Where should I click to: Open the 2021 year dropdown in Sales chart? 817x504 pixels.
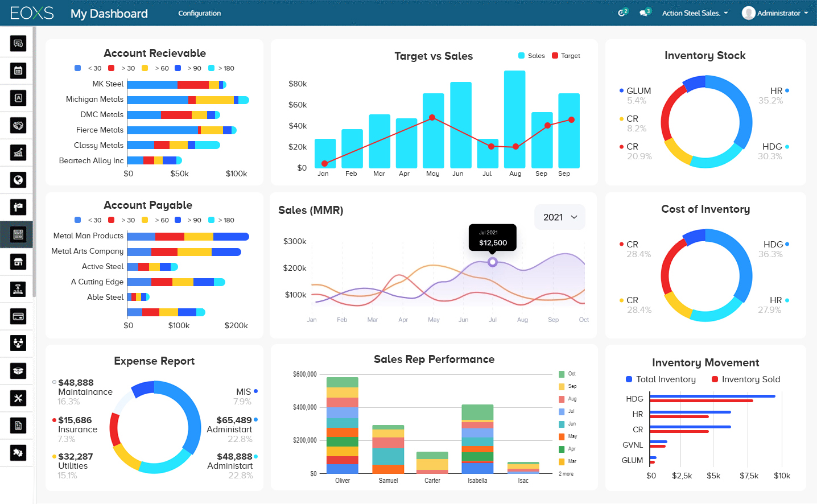coord(559,217)
